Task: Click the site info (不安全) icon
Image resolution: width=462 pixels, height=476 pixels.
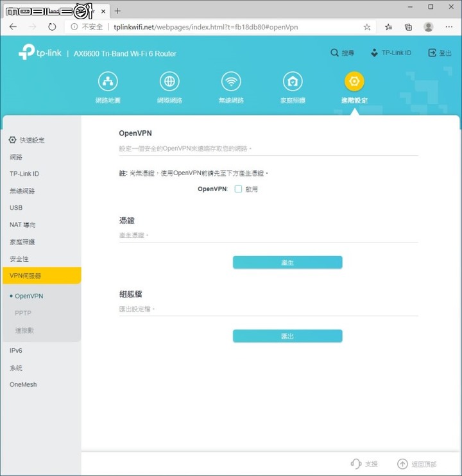Action: click(x=74, y=27)
